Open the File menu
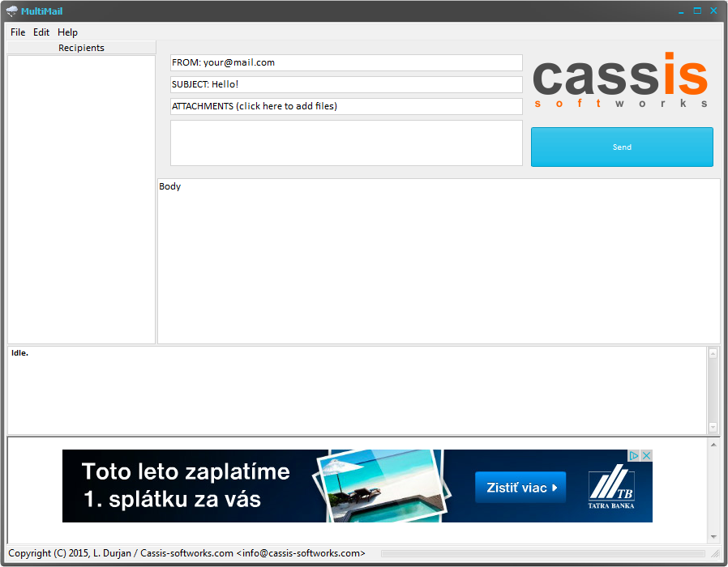Screen dimensions: 728x567 pos(18,32)
